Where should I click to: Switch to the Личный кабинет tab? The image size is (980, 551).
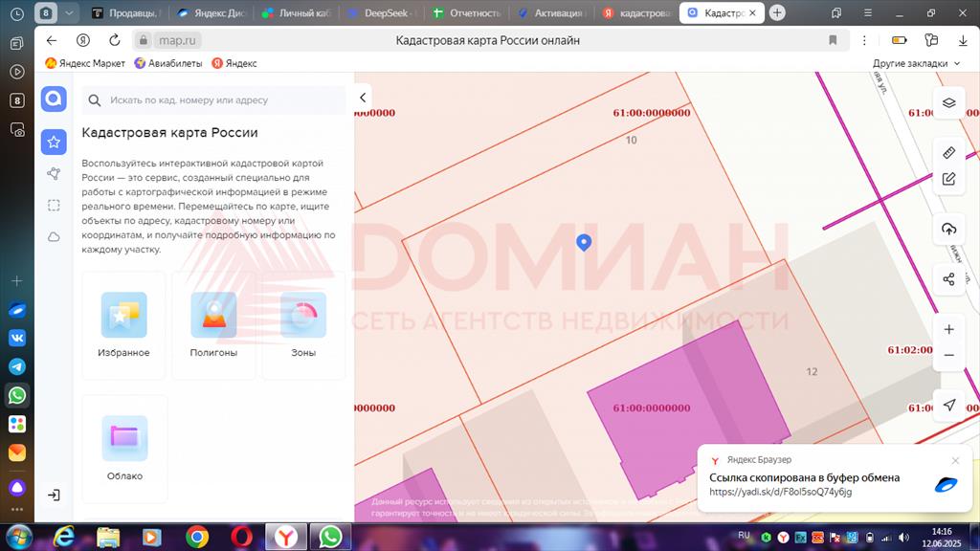298,12
